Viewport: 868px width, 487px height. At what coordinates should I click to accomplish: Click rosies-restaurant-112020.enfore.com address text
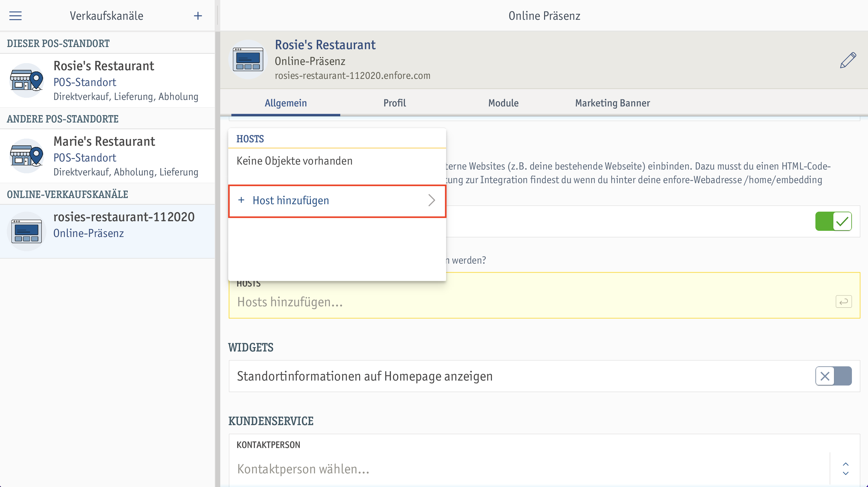(352, 75)
